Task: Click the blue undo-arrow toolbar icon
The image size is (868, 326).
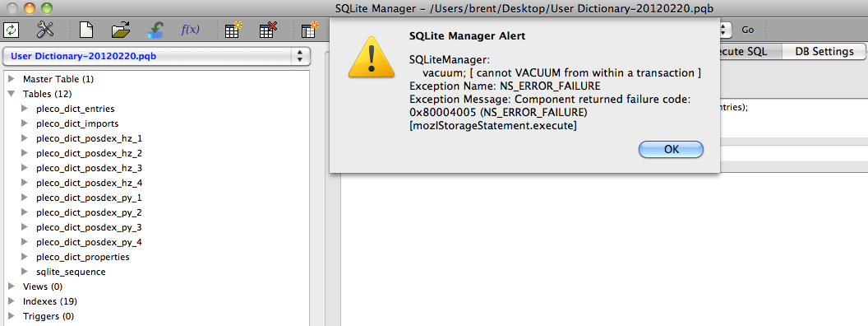Action: point(155,30)
